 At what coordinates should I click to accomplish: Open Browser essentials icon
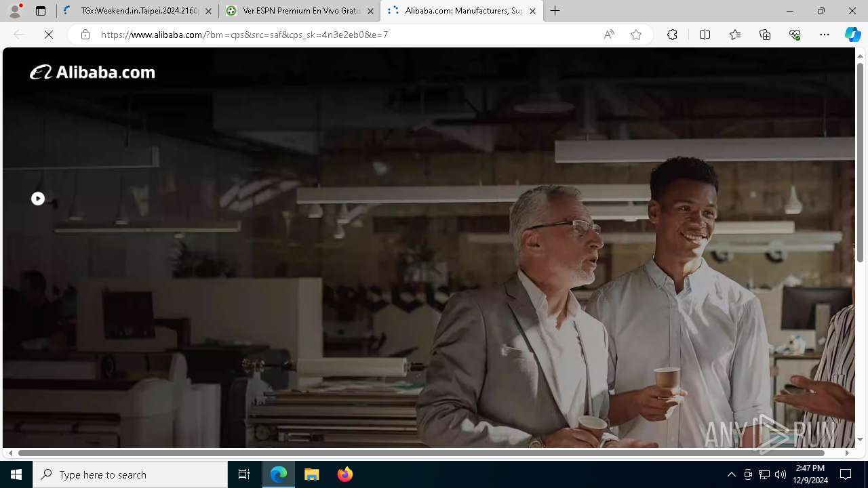tap(795, 35)
